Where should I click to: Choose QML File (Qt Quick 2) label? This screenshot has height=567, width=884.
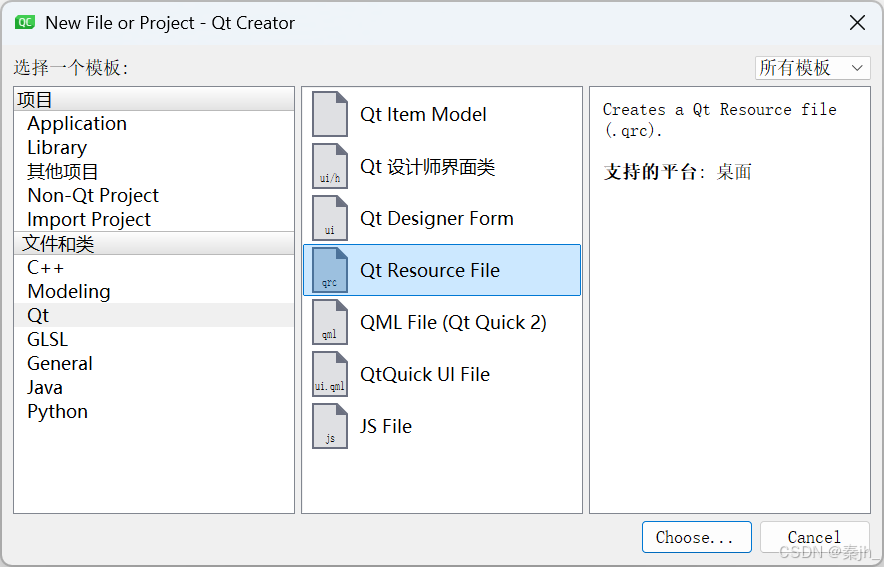(453, 322)
